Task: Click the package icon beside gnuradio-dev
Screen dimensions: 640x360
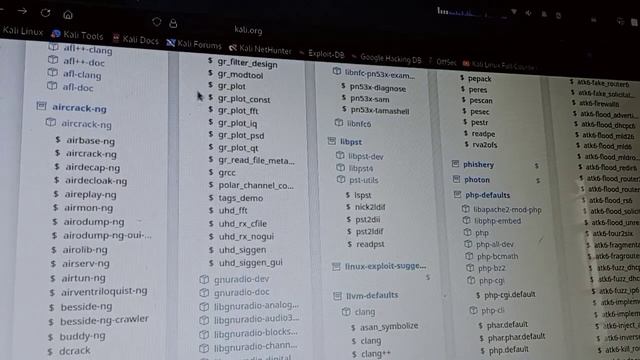Action: click(x=204, y=280)
